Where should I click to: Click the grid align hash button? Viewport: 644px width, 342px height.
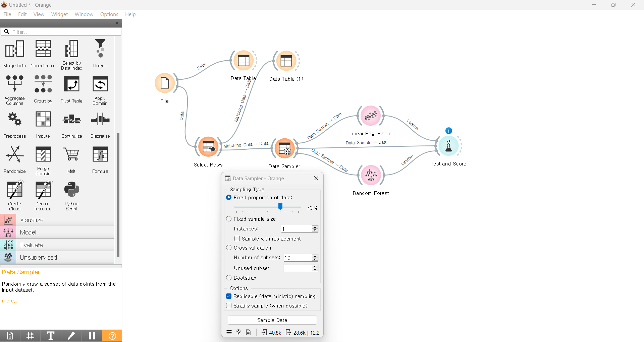(x=30, y=336)
